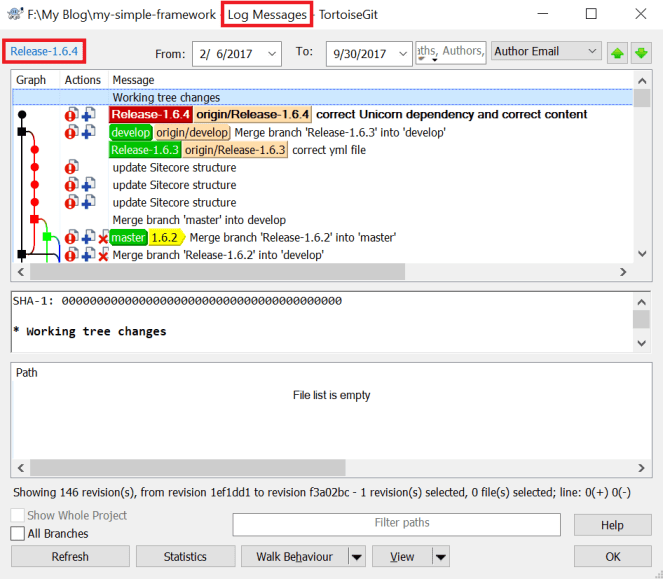Open the Statistics dialog button
The width and height of the screenshot is (663, 579).
click(185, 557)
